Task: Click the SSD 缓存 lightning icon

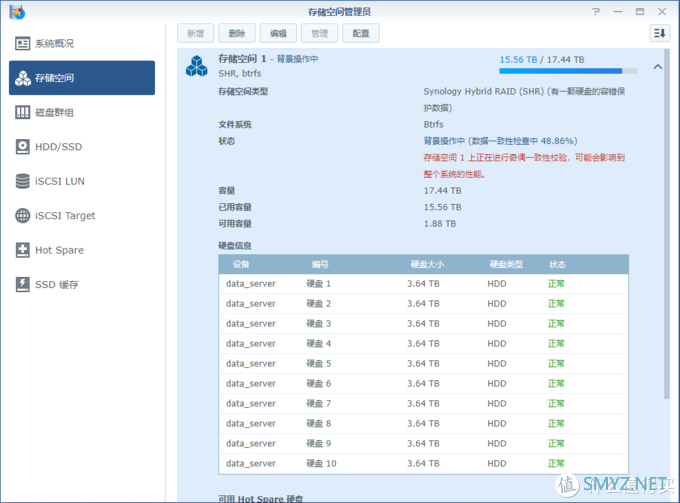Action: tap(23, 284)
